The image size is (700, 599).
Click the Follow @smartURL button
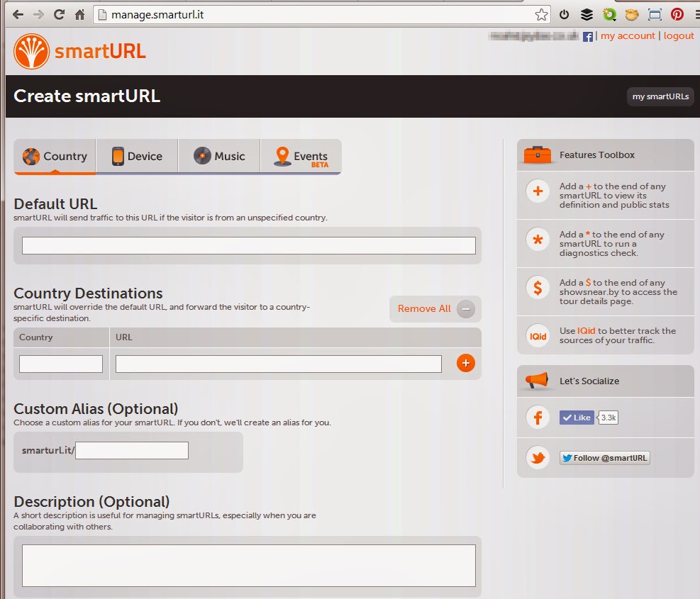[604, 457]
